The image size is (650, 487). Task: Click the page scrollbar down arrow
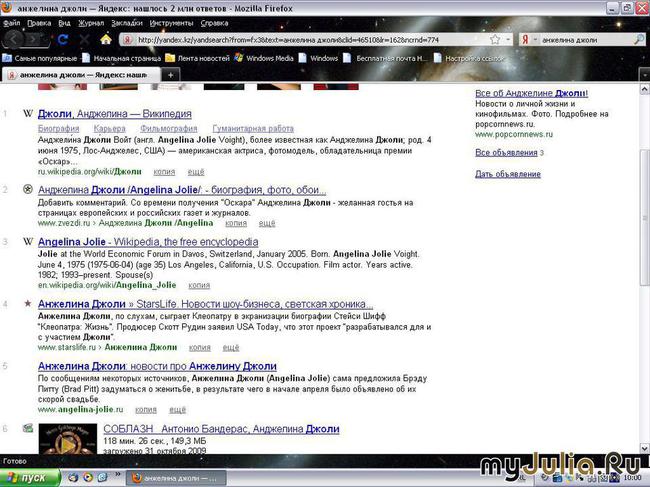[x=645, y=448]
